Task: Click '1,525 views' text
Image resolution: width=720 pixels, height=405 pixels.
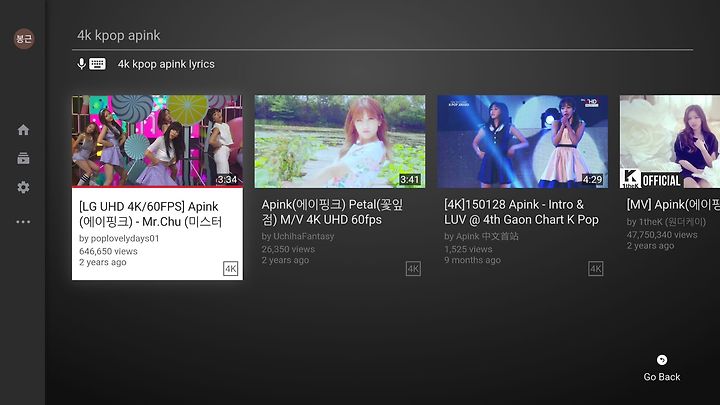Action: pos(468,249)
